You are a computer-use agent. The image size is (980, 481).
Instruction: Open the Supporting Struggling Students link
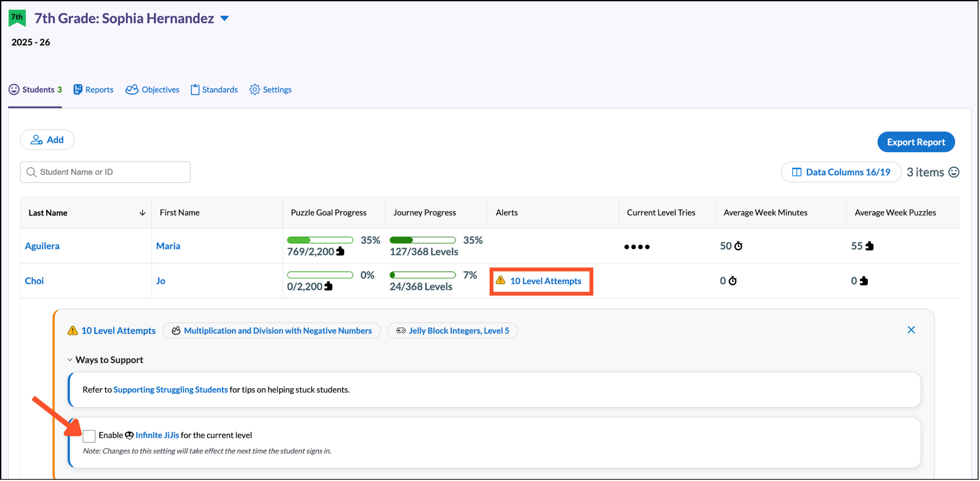point(171,390)
